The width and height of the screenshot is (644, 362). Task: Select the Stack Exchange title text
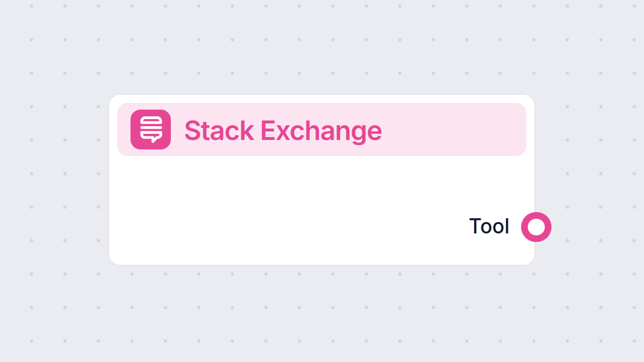click(x=283, y=130)
